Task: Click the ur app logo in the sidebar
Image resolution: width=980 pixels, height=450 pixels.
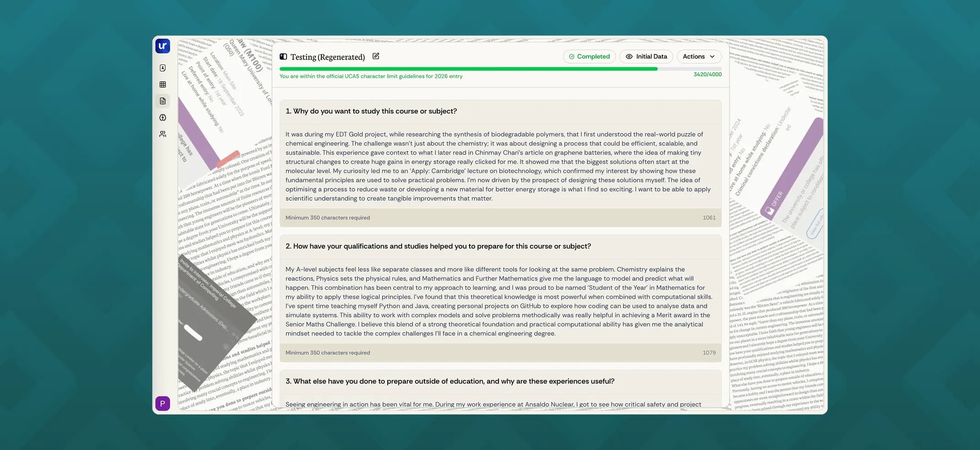Action: pos(163,46)
